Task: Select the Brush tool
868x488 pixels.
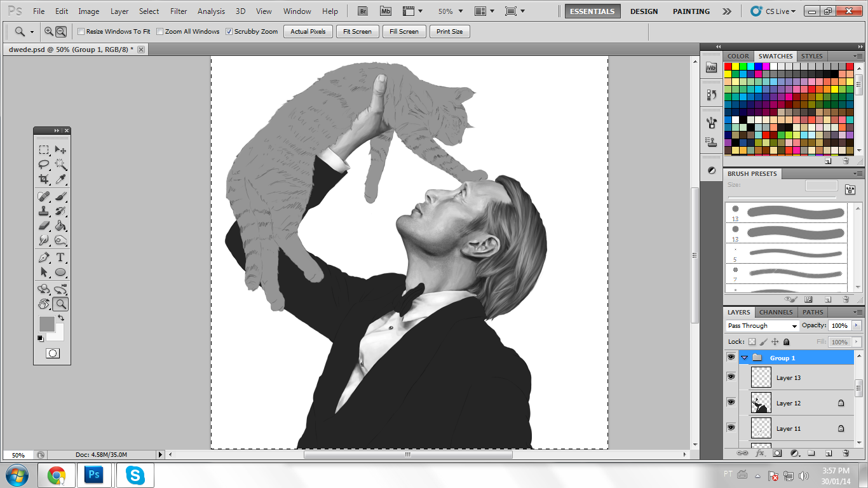Action: 60,196
